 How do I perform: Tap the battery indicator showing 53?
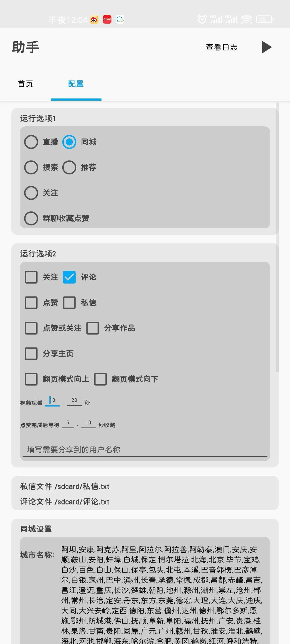(264, 19)
